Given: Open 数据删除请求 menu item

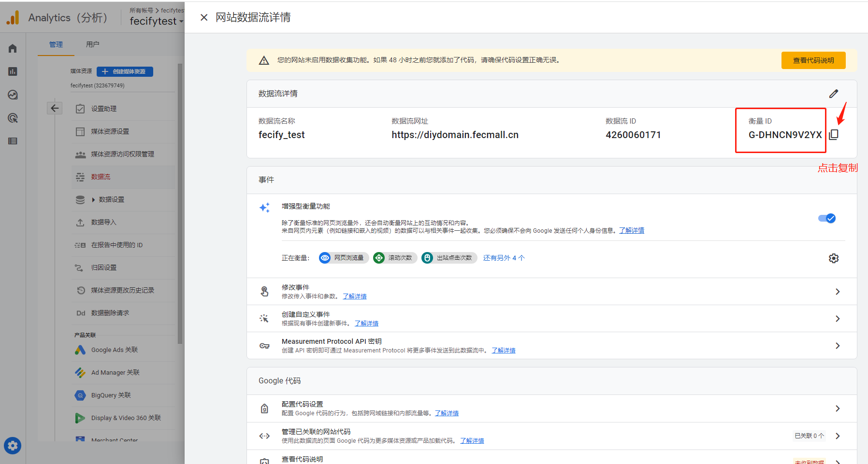Looking at the screenshot, I should point(123,313).
